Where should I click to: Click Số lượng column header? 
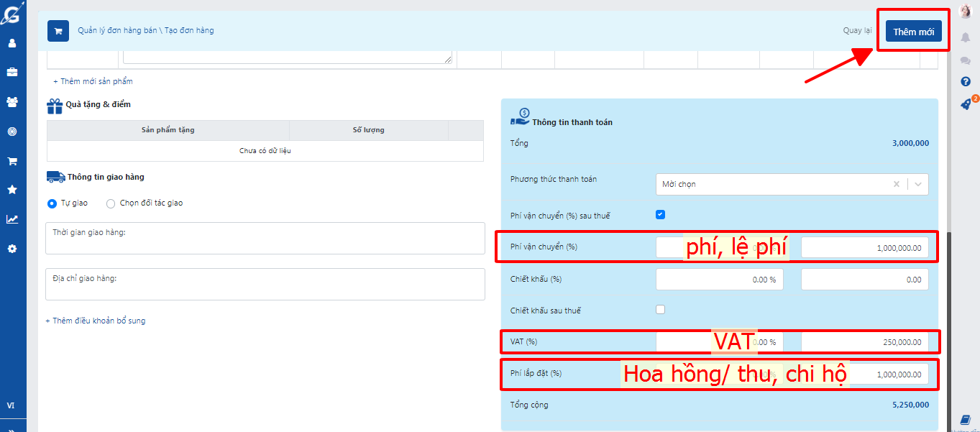tap(368, 130)
